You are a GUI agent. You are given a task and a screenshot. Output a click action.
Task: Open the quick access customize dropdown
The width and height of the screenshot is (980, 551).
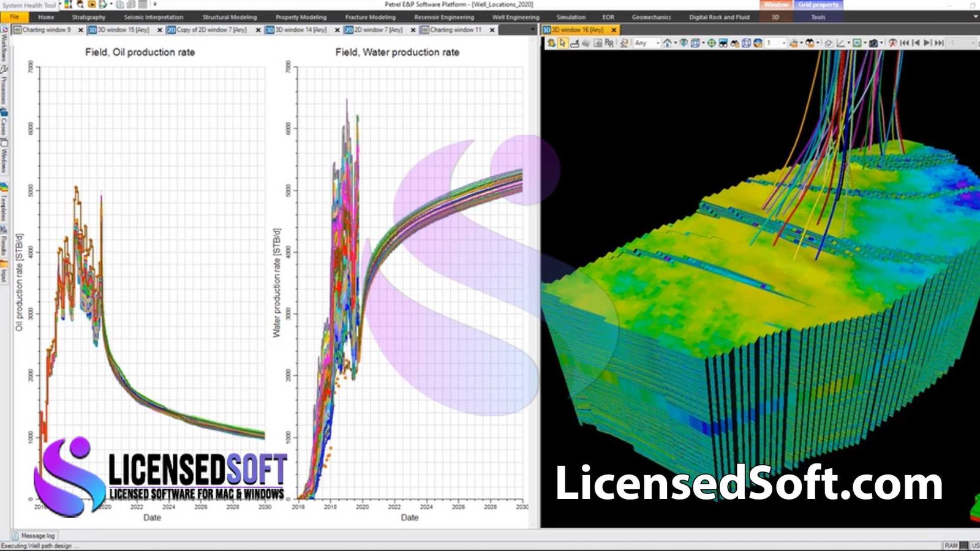pyautogui.click(x=155, y=4)
